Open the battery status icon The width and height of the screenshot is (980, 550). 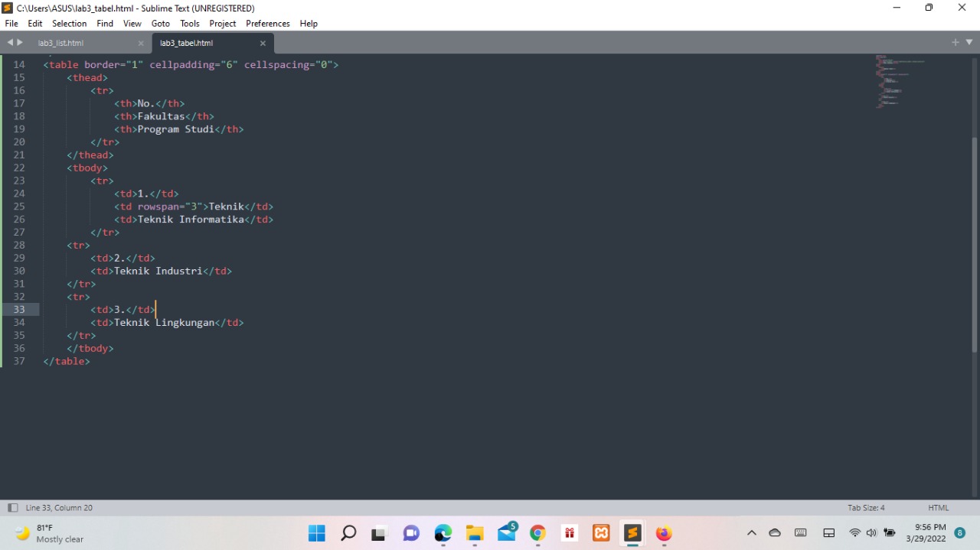click(x=889, y=533)
